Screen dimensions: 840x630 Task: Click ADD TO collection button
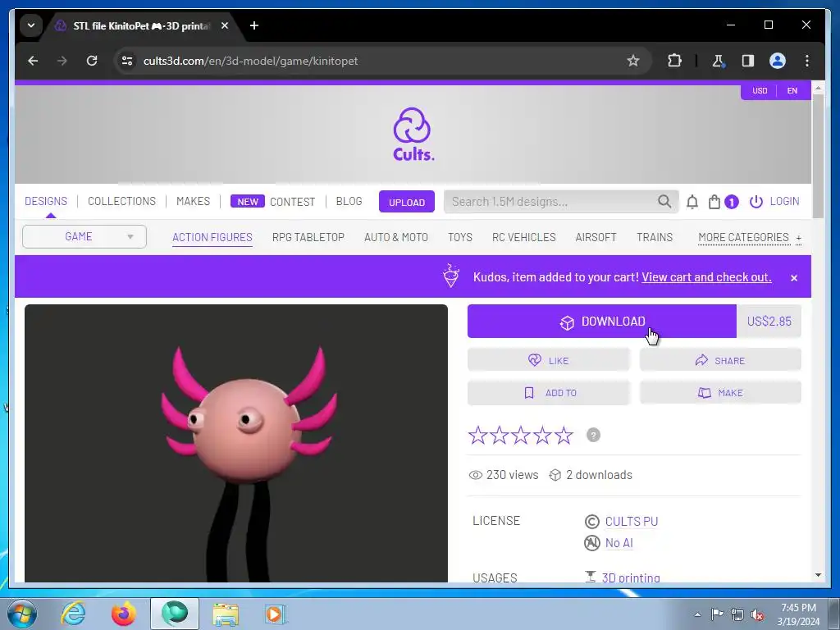pos(549,393)
